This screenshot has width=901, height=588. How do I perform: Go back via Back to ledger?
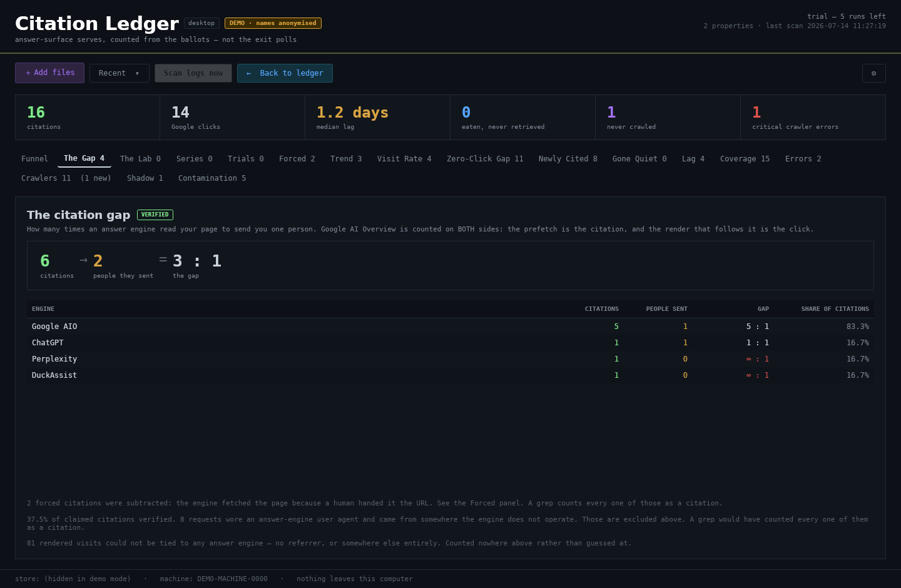click(x=285, y=73)
